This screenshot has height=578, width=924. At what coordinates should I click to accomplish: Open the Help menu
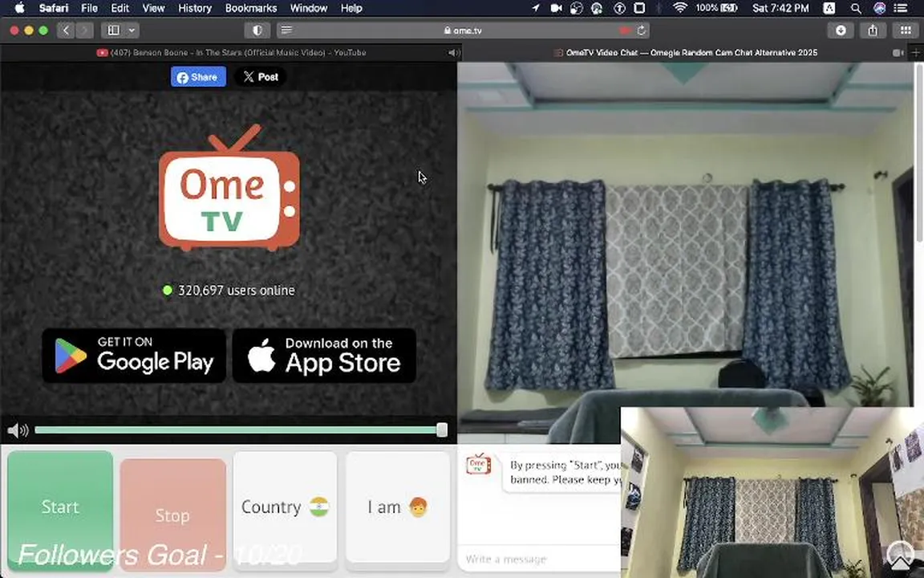351,8
